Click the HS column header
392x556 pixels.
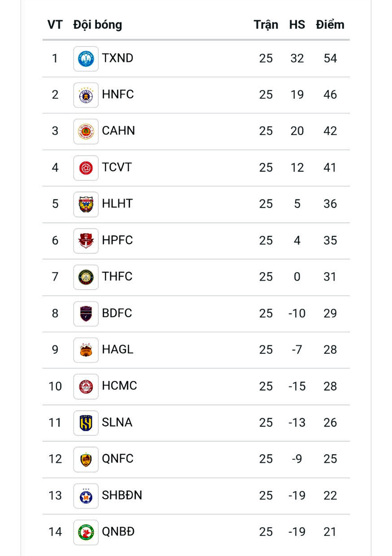point(297,25)
